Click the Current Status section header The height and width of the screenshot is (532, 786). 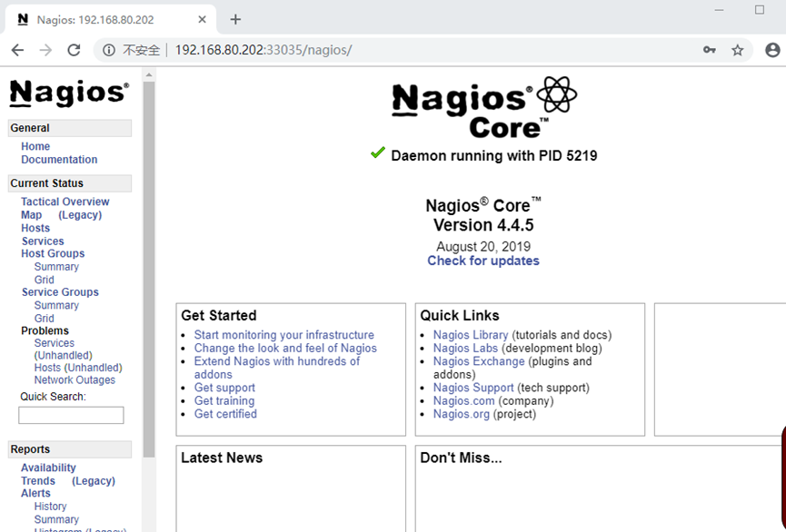coord(70,183)
